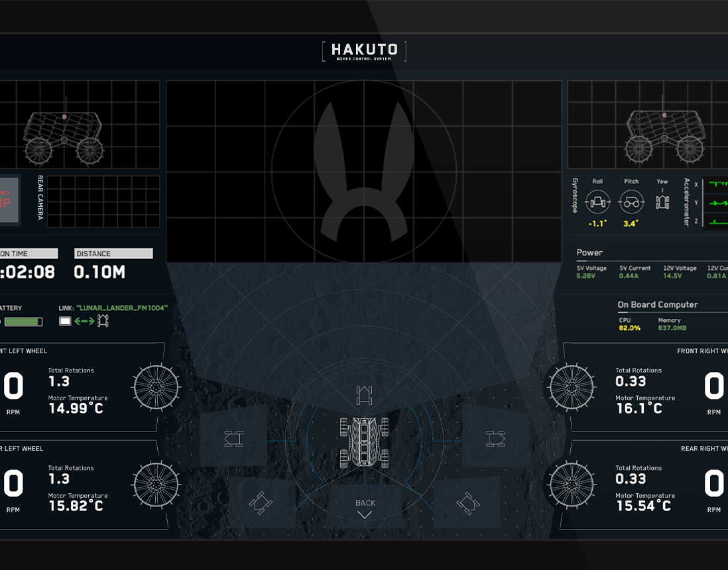Click the accelerometer Z axis graph
The height and width of the screenshot is (570, 728).
pos(716,221)
